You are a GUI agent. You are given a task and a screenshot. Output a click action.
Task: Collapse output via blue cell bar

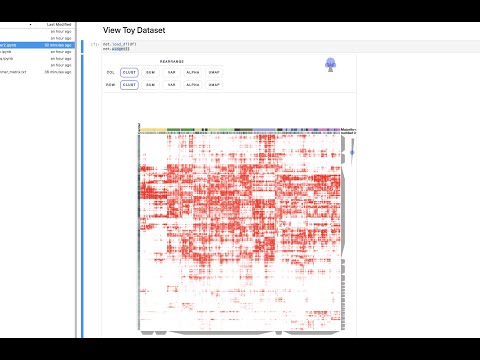83,197
